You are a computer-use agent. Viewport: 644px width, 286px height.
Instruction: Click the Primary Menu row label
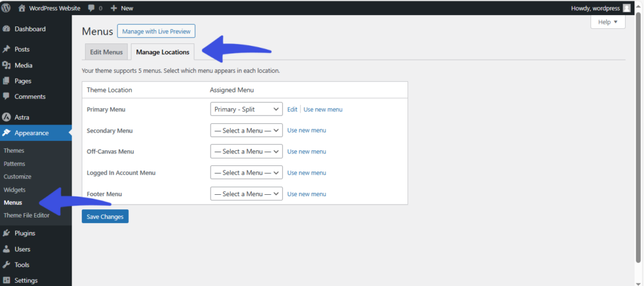coord(106,109)
